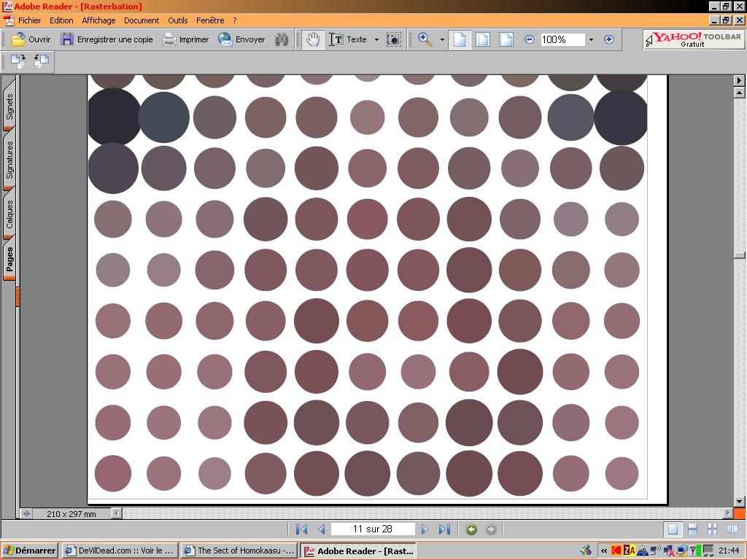Click the page number field 11 sur 28

[373, 529]
